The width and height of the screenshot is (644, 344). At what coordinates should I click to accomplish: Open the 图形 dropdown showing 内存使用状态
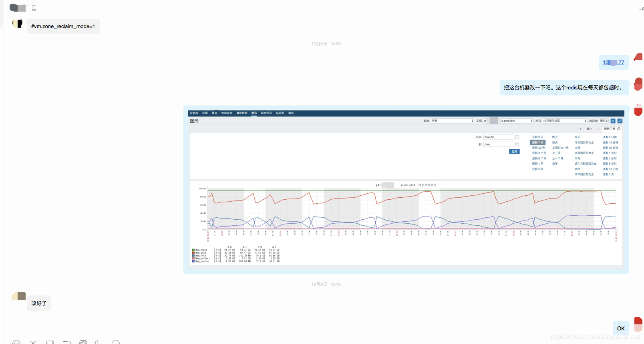pyautogui.click(x=565, y=121)
